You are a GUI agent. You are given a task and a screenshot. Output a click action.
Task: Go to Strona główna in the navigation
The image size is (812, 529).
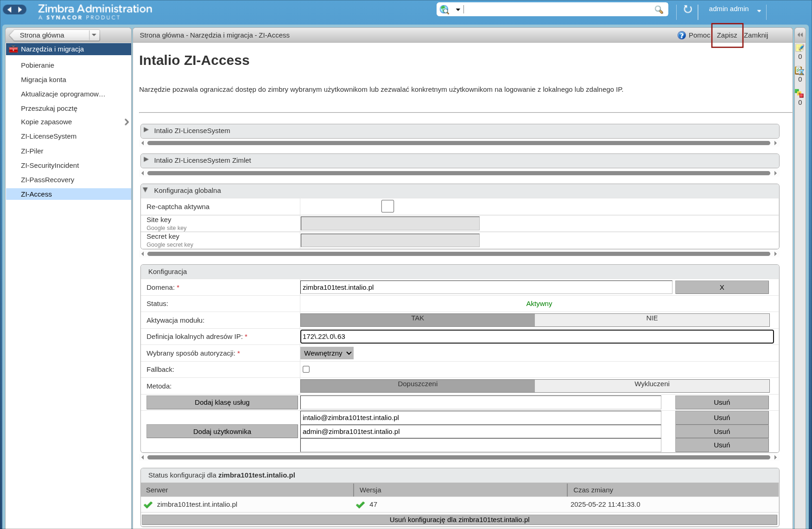tap(42, 35)
